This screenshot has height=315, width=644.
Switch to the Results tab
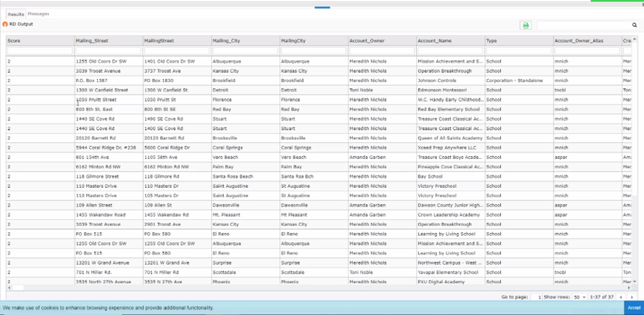tap(16, 14)
